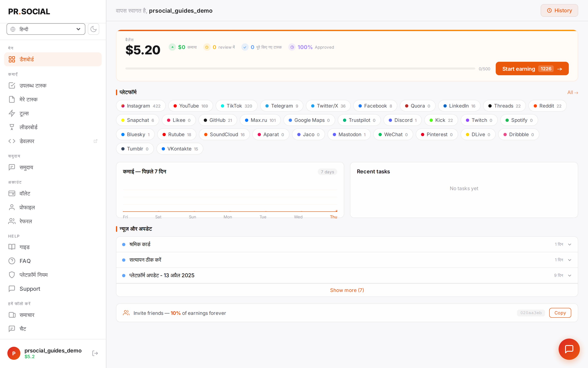The width and height of the screenshot is (588, 368).
Task: Click the समुदाय message icon
Action: 12,167
